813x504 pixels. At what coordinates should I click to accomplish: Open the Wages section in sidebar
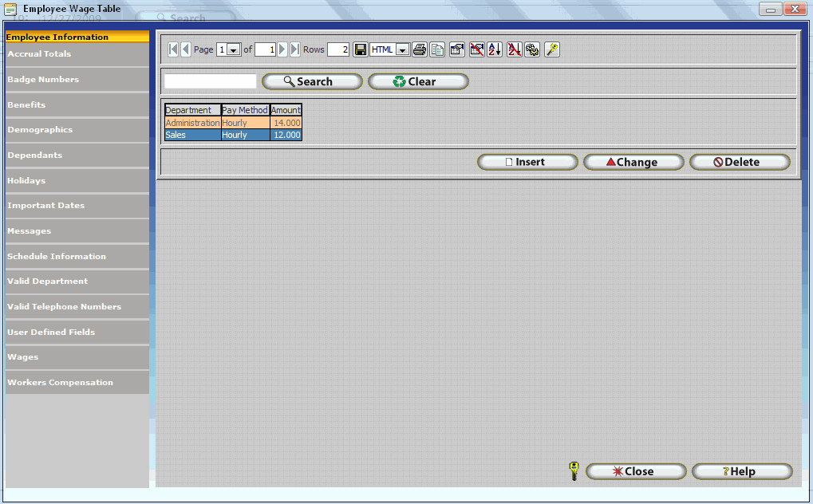click(x=77, y=357)
